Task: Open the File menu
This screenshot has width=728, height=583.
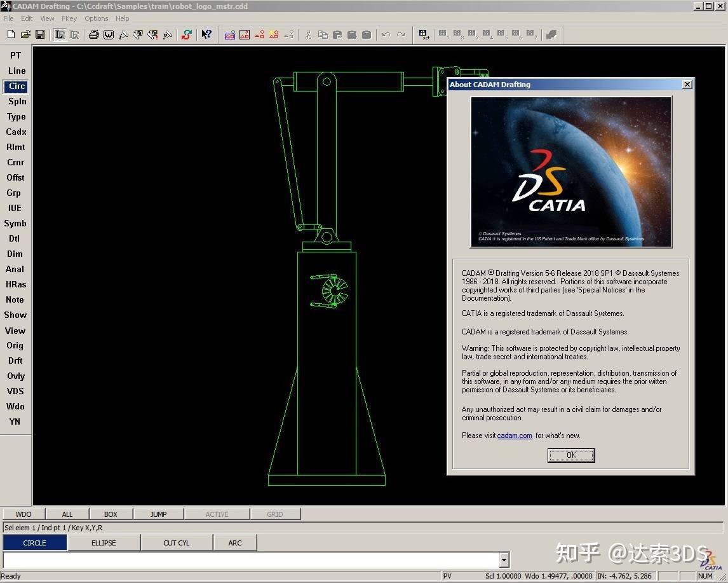Action: coord(8,18)
